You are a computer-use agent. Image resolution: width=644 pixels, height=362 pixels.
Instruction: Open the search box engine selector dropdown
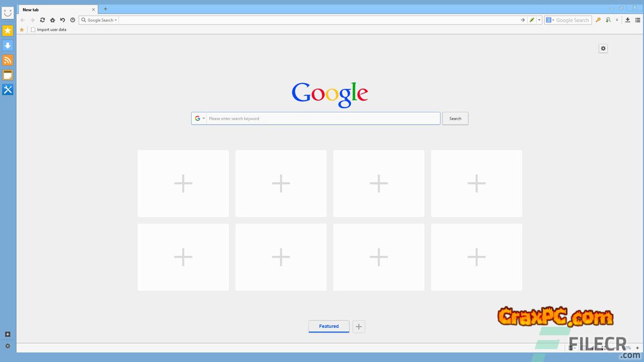click(550, 20)
